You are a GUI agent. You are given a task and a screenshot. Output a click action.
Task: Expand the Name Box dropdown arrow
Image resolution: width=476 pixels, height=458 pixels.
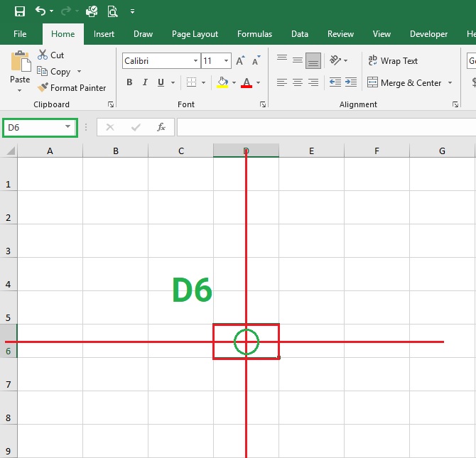68,127
